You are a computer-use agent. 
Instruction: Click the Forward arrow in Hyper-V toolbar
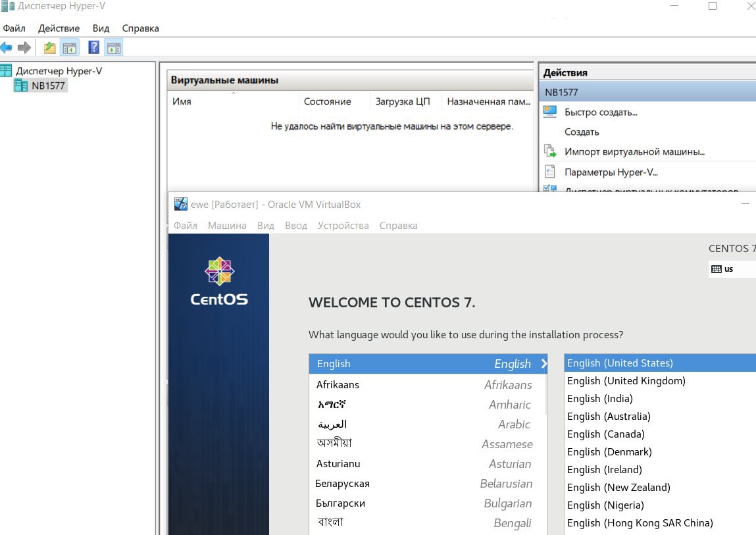[x=24, y=48]
